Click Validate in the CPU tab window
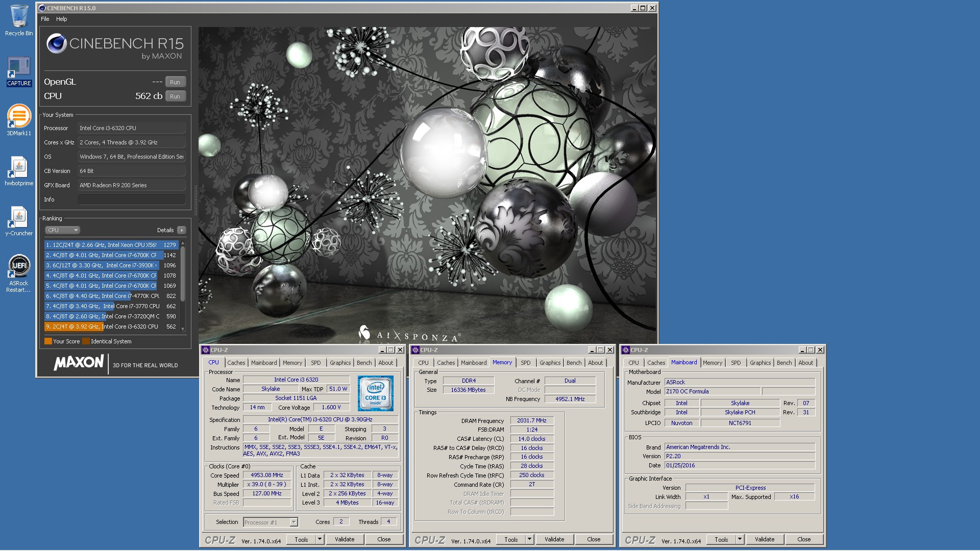 coord(345,539)
